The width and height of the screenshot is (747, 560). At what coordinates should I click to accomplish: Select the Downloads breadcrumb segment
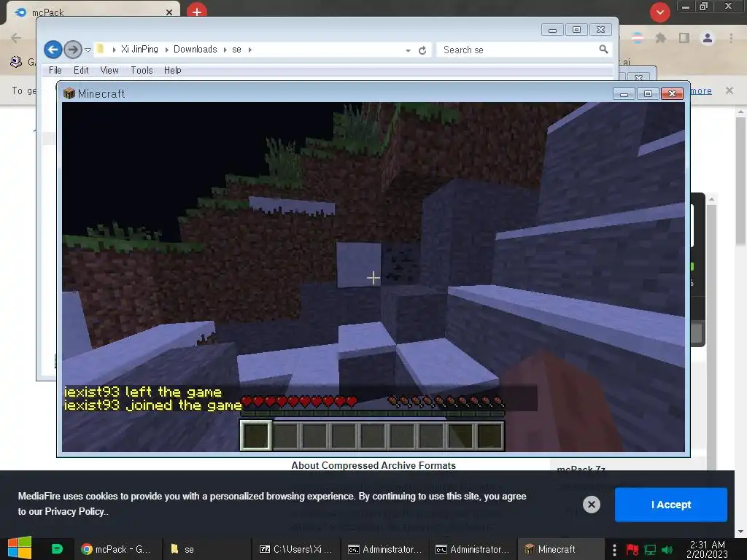(x=195, y=50)
